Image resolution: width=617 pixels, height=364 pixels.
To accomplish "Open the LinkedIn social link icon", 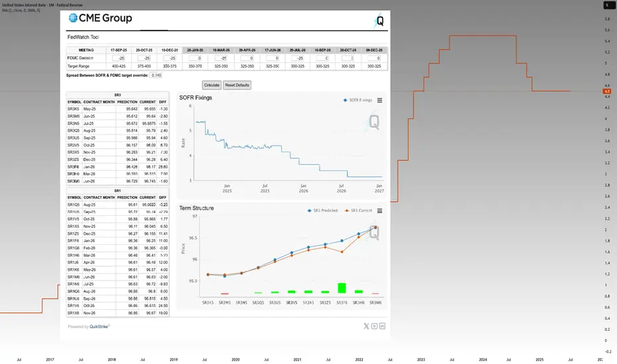I will tap(382, 326).
